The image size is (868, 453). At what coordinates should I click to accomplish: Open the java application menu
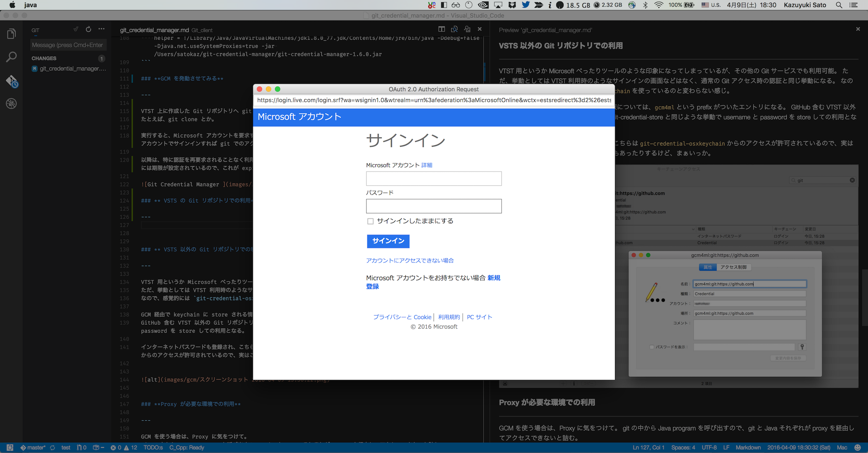[x=30, y=5]
